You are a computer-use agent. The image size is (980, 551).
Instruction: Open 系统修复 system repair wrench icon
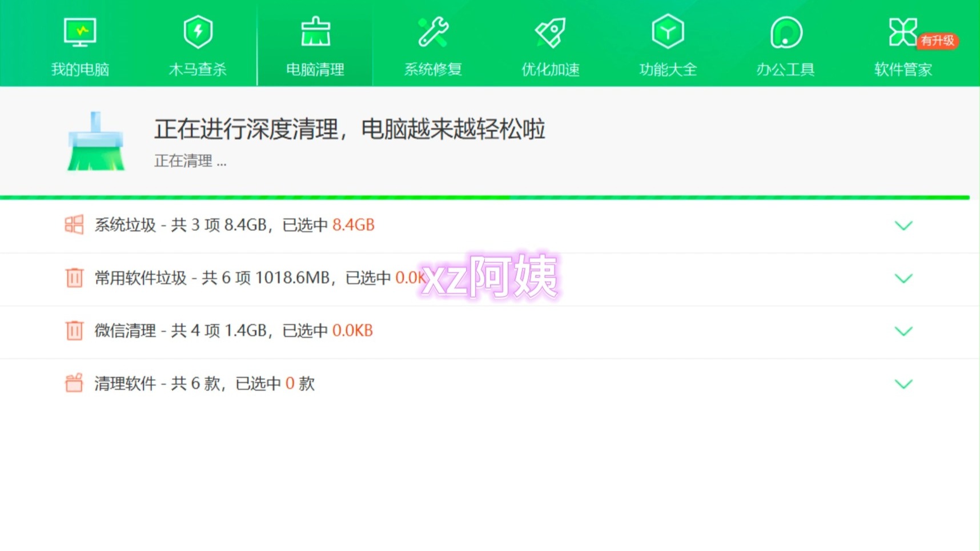(432, 33)
